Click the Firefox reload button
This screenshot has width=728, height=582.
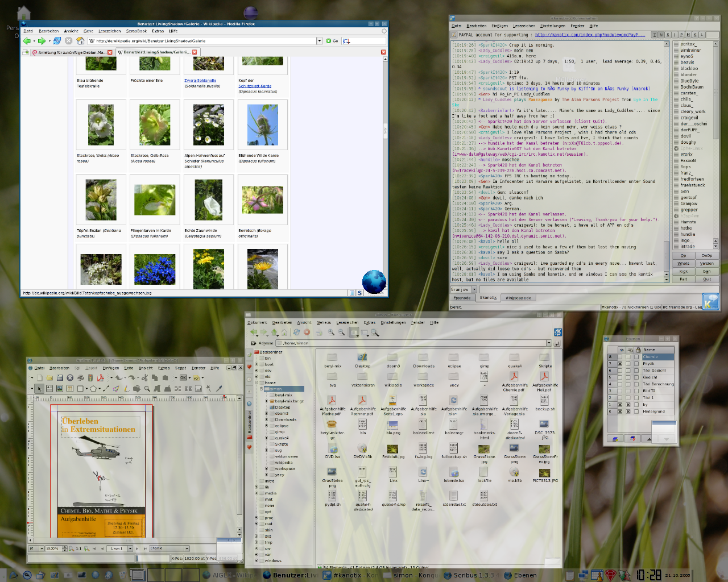point(57,41)
